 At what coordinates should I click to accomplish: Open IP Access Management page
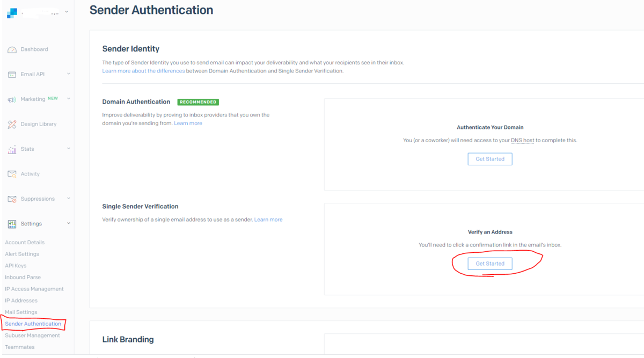coord(34,289)
